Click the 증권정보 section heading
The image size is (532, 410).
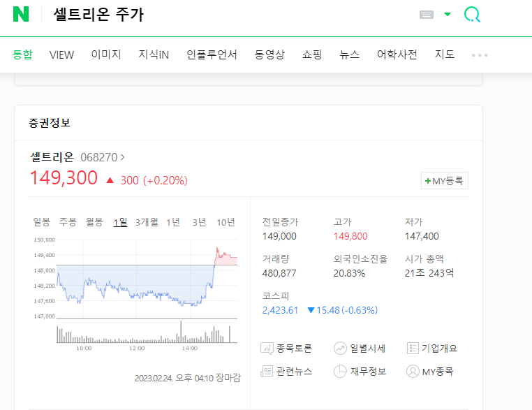[x=49, y=123]
